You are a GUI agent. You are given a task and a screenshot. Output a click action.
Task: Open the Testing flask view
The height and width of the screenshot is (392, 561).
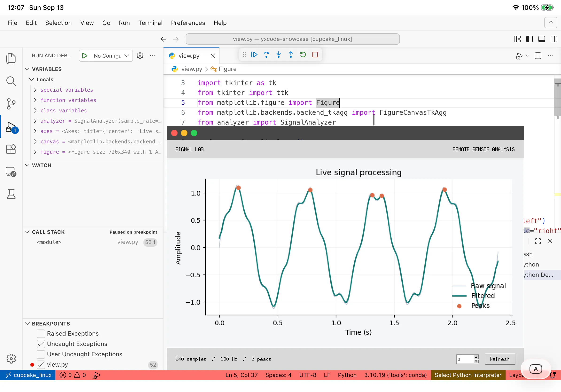[11, 194]
